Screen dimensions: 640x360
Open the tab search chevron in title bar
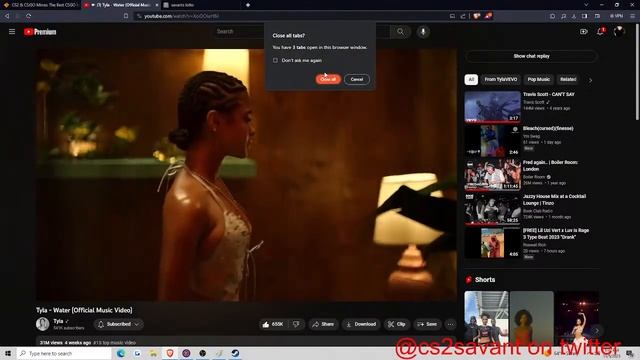(586, 5)
